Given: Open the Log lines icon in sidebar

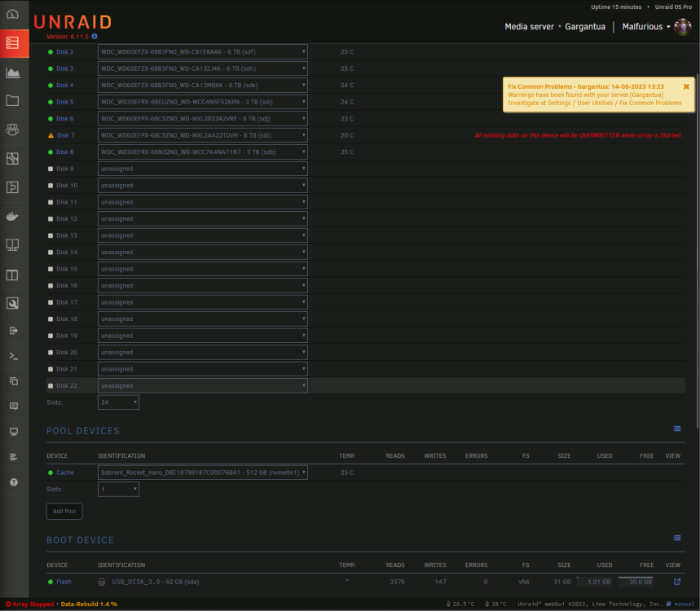Looking at the screenshot, I should [13, 457].
